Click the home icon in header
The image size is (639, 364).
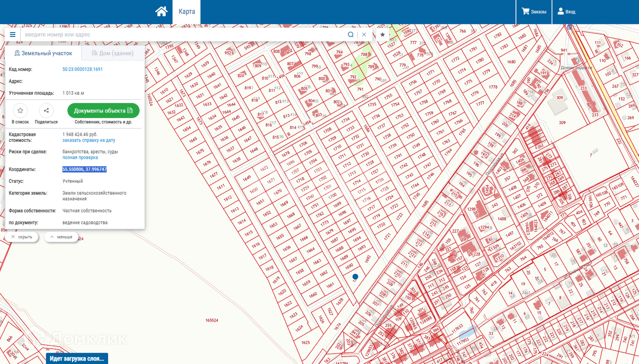[x=161, y=11]
